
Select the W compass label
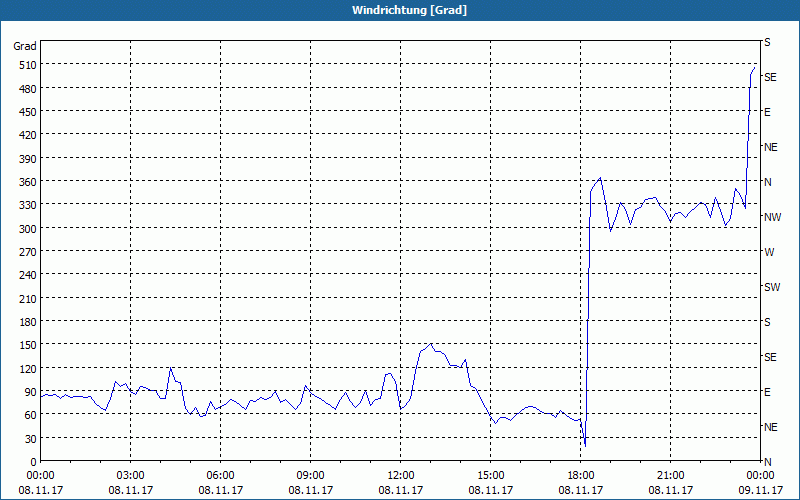(x=769, y=253)
